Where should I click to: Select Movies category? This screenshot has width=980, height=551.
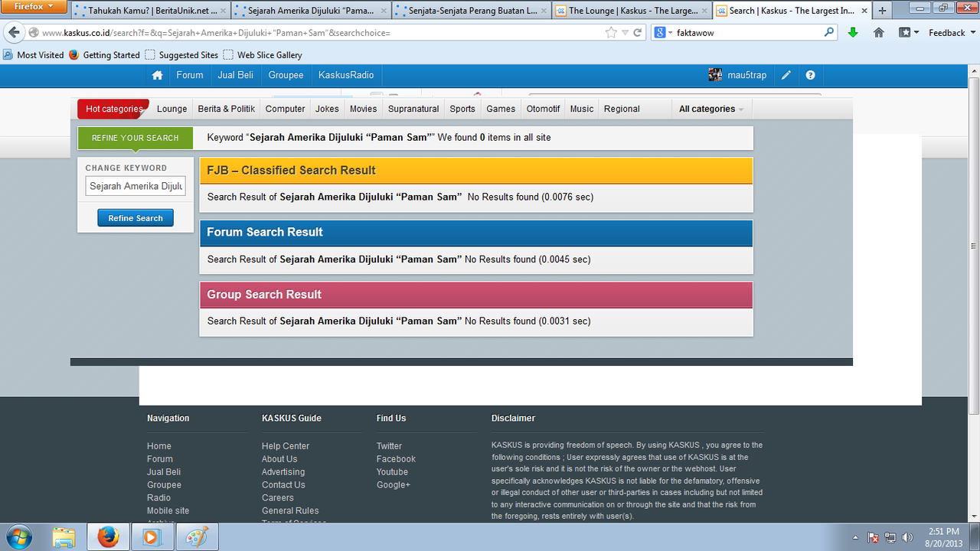coord(364,109)
